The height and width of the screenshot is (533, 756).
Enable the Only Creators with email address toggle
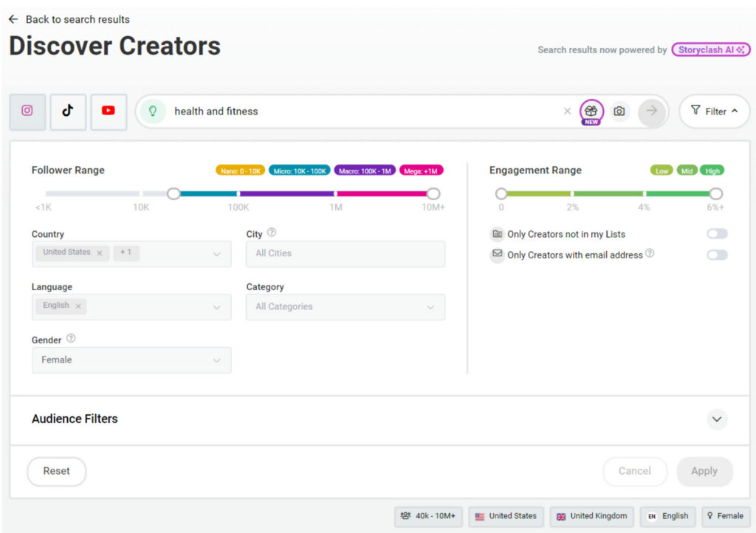[717, 255]
